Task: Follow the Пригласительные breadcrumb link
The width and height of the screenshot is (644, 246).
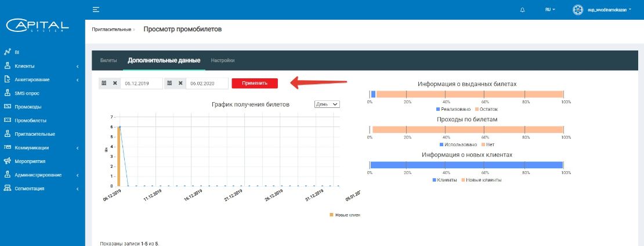Action: pyautogui.click(x=111, y=30)
